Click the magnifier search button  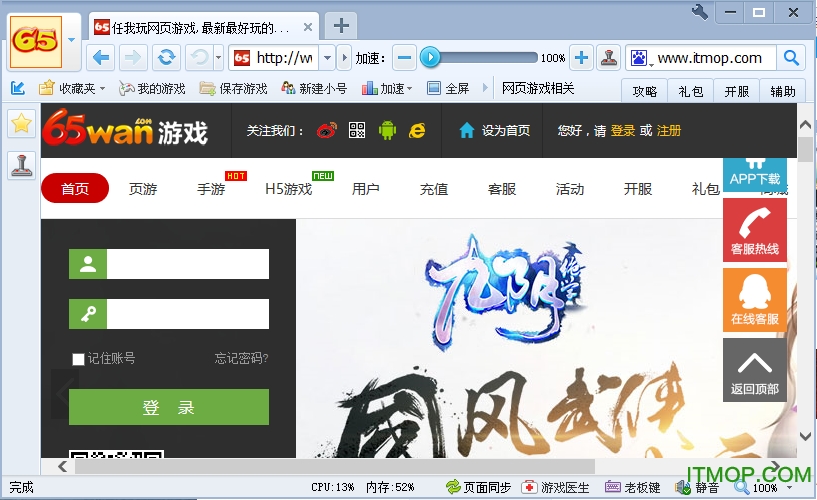point(791,58)
